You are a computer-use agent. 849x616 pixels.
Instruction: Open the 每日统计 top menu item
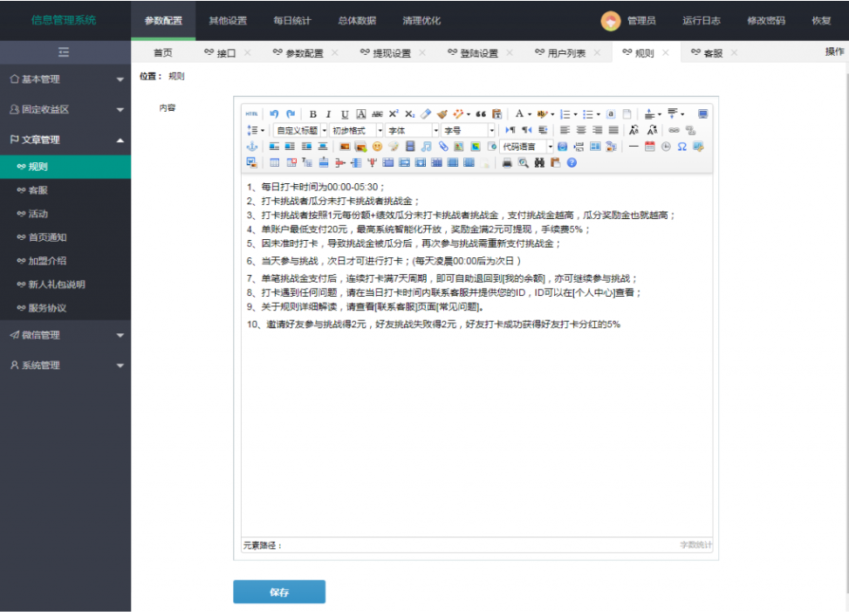click(x=291, y=20)
